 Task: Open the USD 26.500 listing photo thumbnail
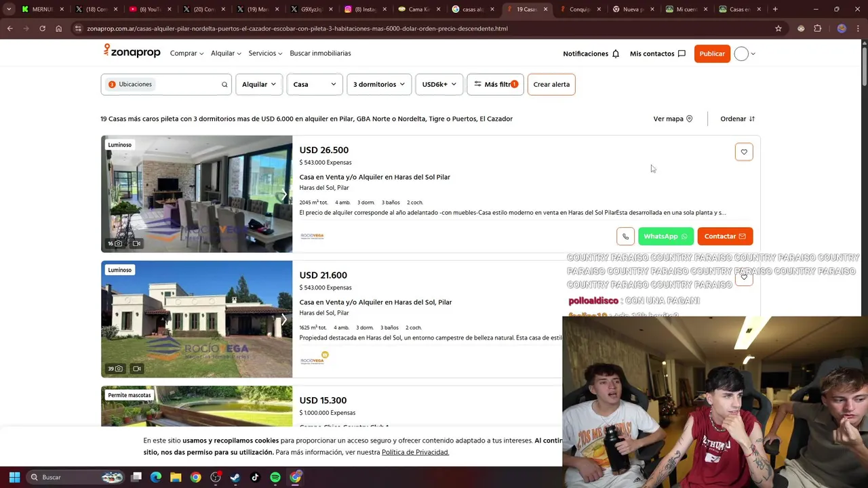pyautogui.click(x=197, y=195)
